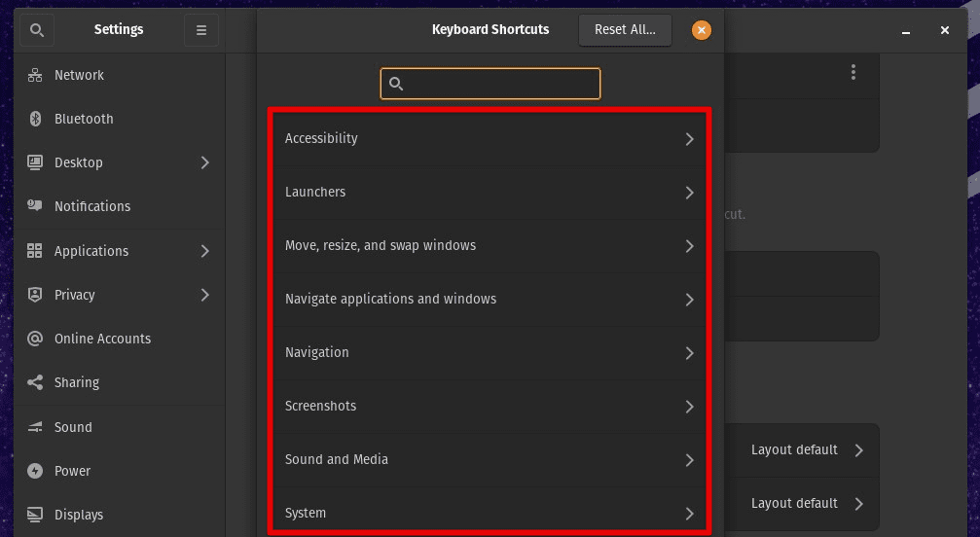
Task: Click the Notifications icon in sidebar
Action: point(35,205)
